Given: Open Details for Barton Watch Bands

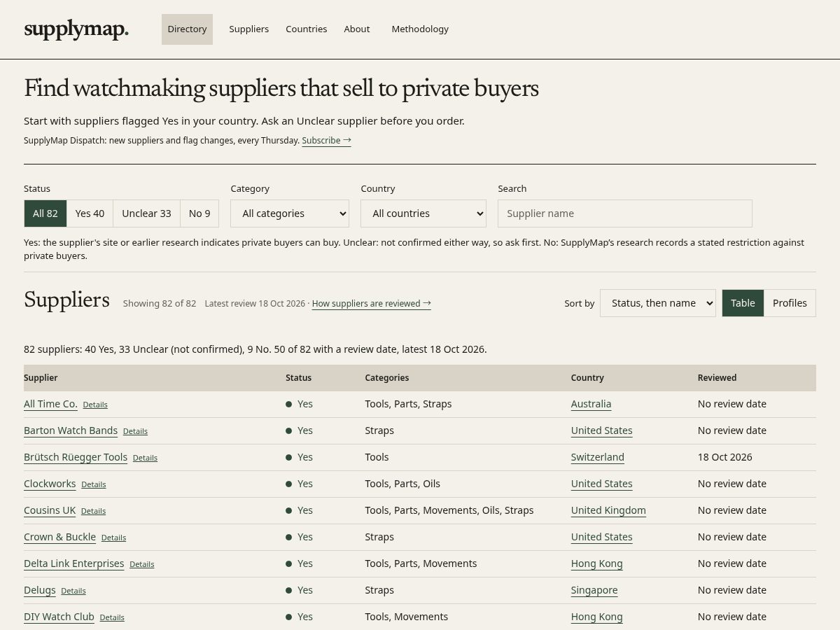Looking at the screenshot, I should 135,431.
